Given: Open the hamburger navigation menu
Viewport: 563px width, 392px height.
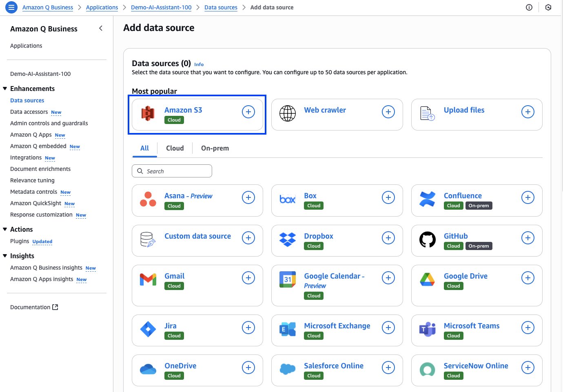Looking at the screenshot, I should [11, 7].
